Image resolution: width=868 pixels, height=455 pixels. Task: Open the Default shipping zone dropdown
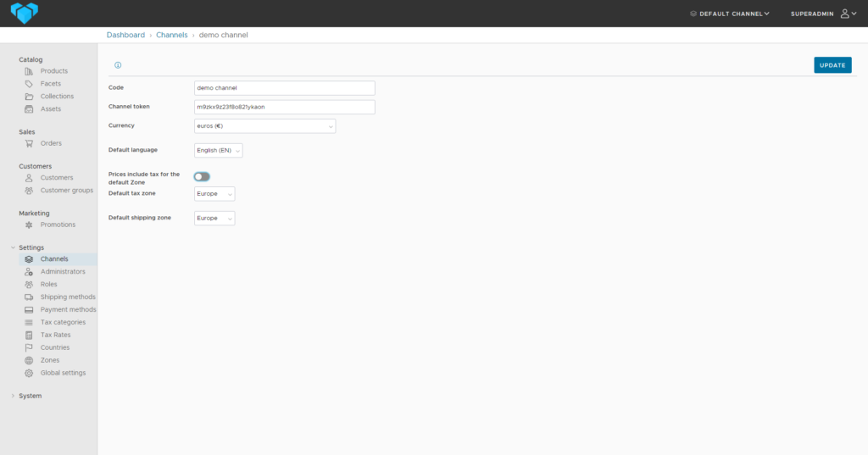click(x=214, y=218)
